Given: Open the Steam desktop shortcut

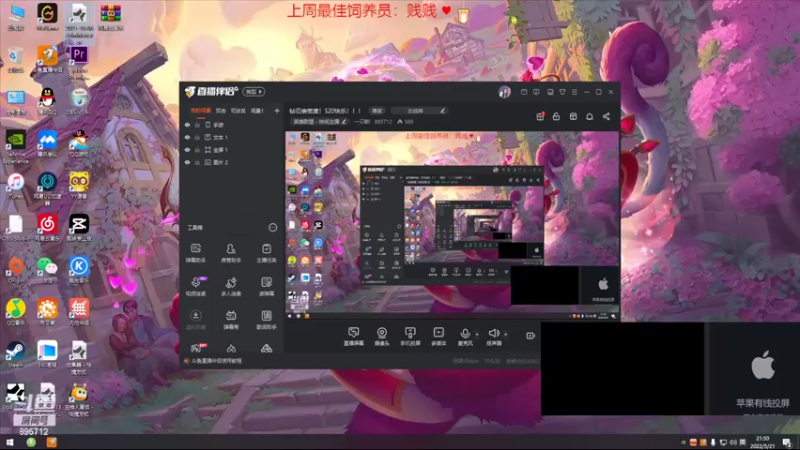Looking at the screenshot, I should [x=15, y=354].
